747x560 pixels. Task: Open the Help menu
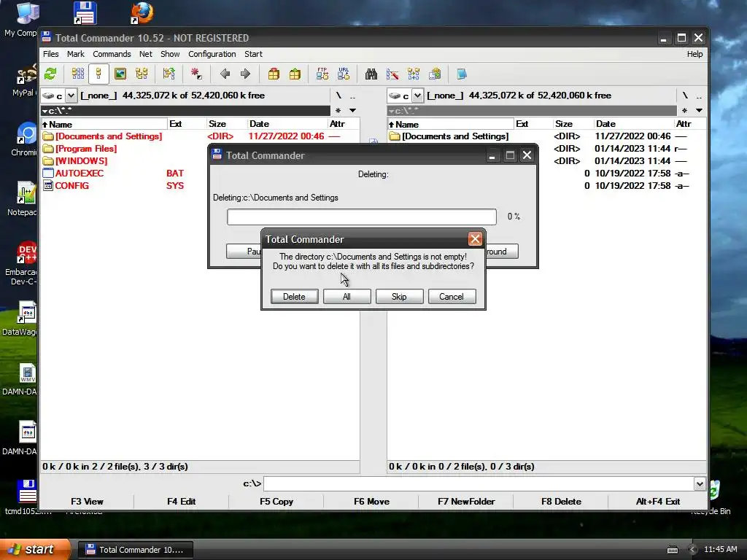(x=694, y=54)
